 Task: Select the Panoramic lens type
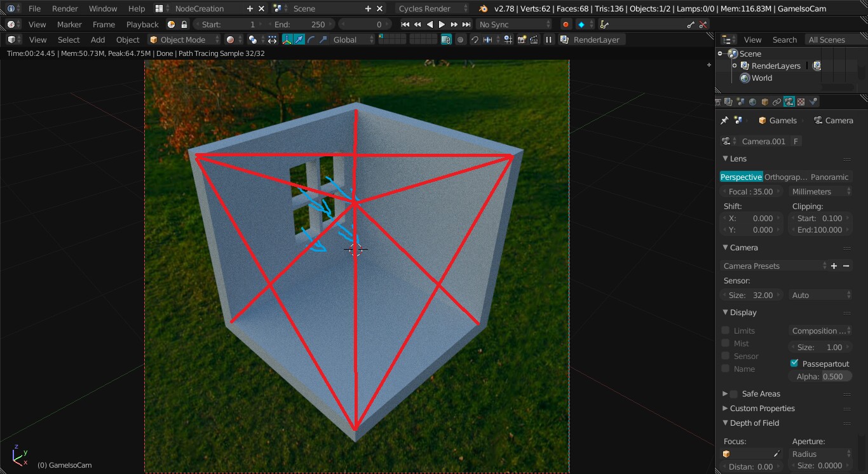[x=830, y=177]
